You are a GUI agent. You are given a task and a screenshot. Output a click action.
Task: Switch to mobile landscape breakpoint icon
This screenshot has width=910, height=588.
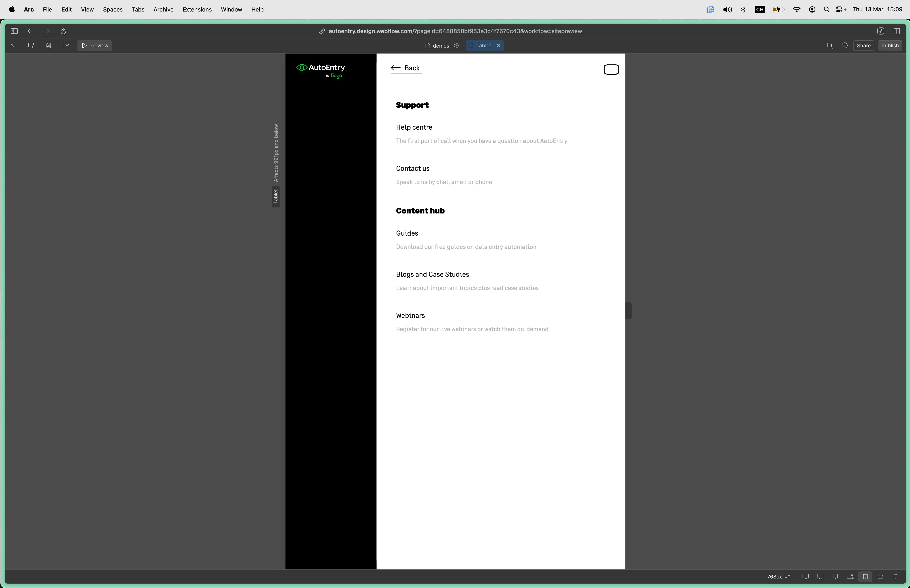point(880,577)
